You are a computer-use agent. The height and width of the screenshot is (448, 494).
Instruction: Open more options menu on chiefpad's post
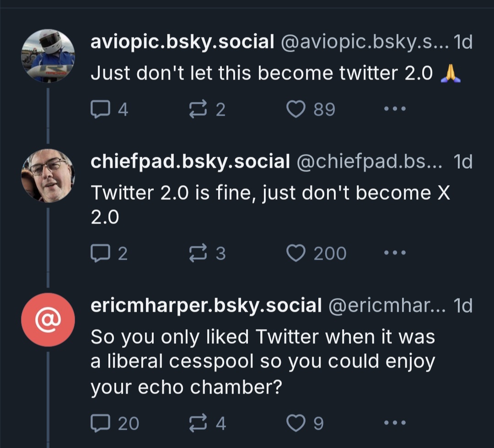[394, 253]
